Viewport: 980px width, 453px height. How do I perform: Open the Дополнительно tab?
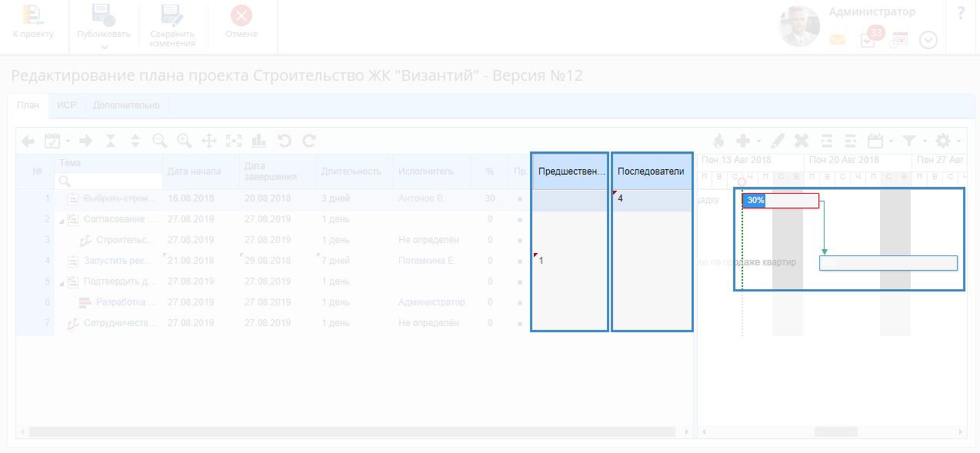coord(126,105)
